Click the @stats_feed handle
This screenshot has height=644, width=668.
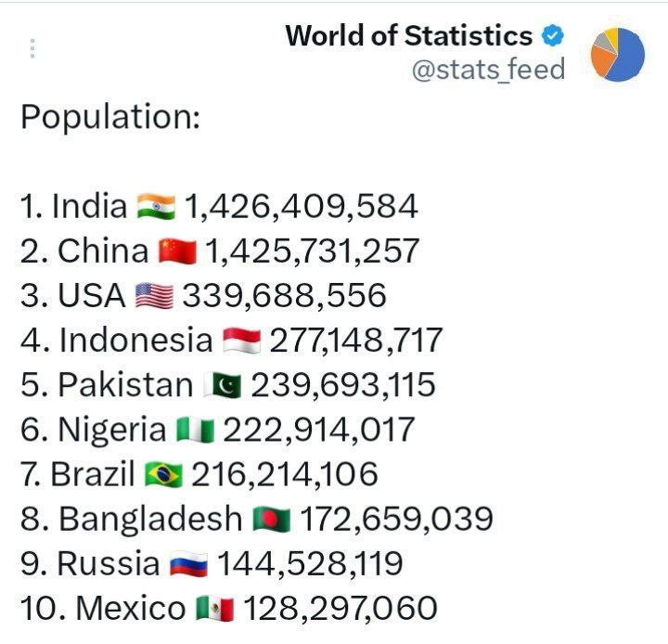pos(487,70)
